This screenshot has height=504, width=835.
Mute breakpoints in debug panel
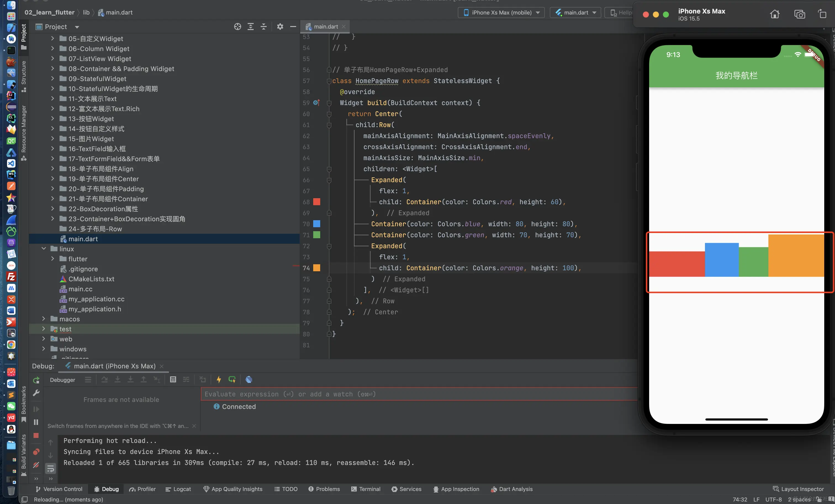36,465
